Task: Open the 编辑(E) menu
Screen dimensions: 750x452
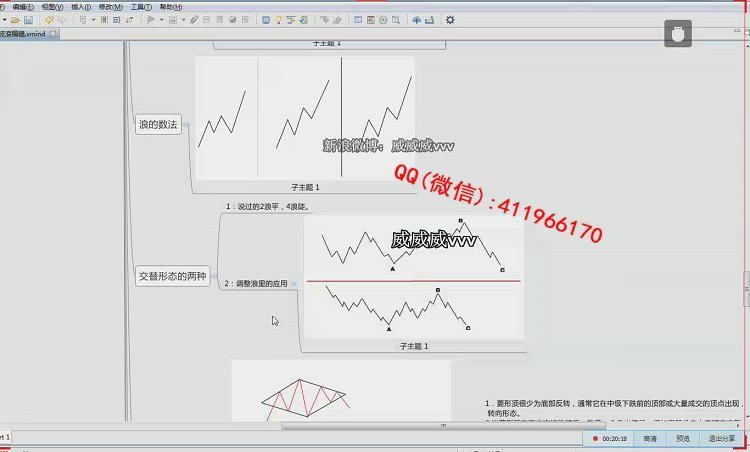Action: (22, 6)
